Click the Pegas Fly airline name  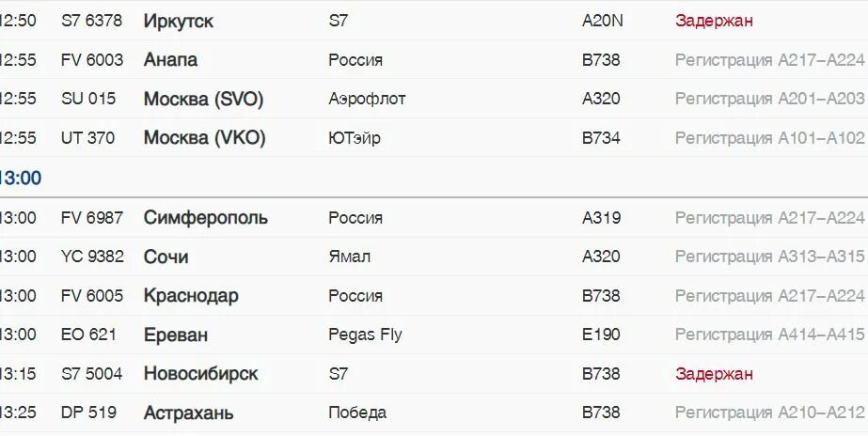[366, 335]
